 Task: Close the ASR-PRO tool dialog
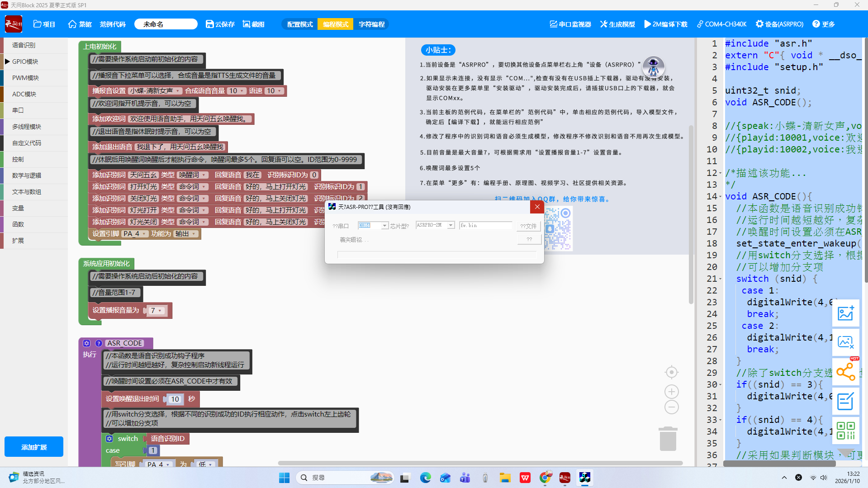pyautogui.click(x=537, y=207)
